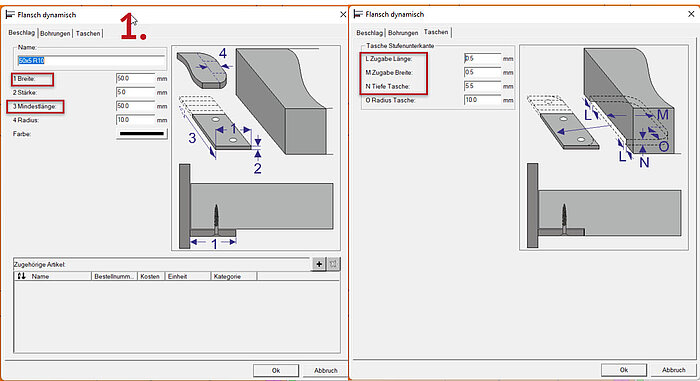Sort by Kosten column header
The height and width of the screenshot is (381, 700).
pyautogui.click(x=151, y=276)
